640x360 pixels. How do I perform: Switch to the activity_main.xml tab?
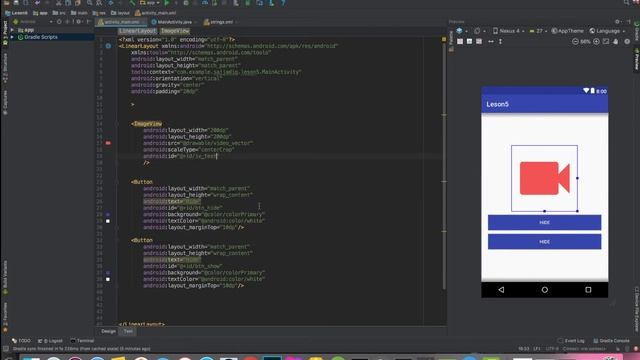coord(121,22)
